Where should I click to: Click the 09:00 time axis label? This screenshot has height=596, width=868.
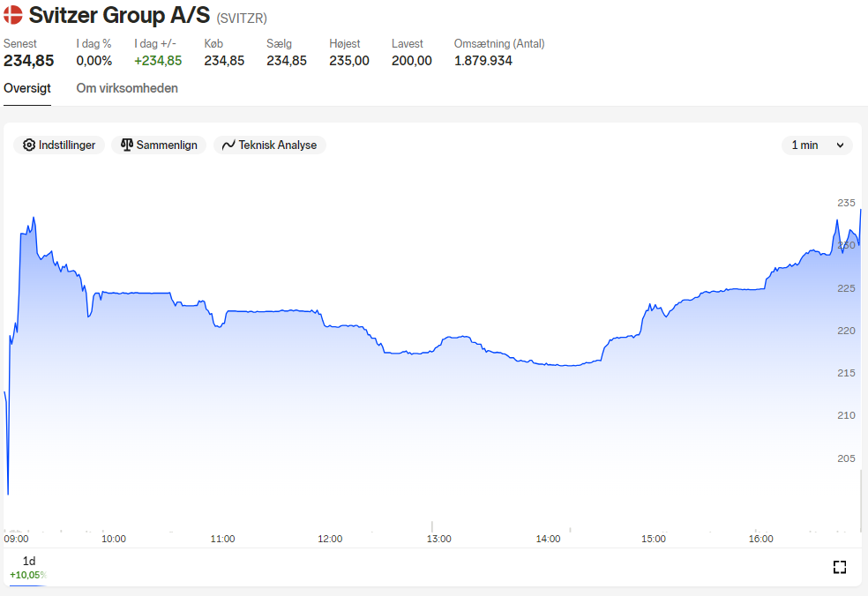pyautogui.click(x=16, y=539)
